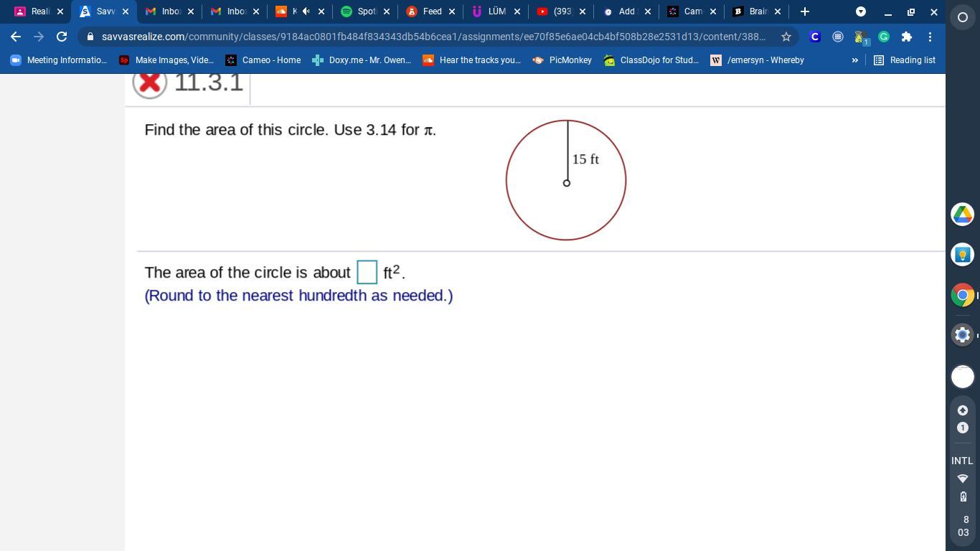
Task: Open the Doxy.me - Mr. Owen bookmark
Action: (x=362, y=60)
